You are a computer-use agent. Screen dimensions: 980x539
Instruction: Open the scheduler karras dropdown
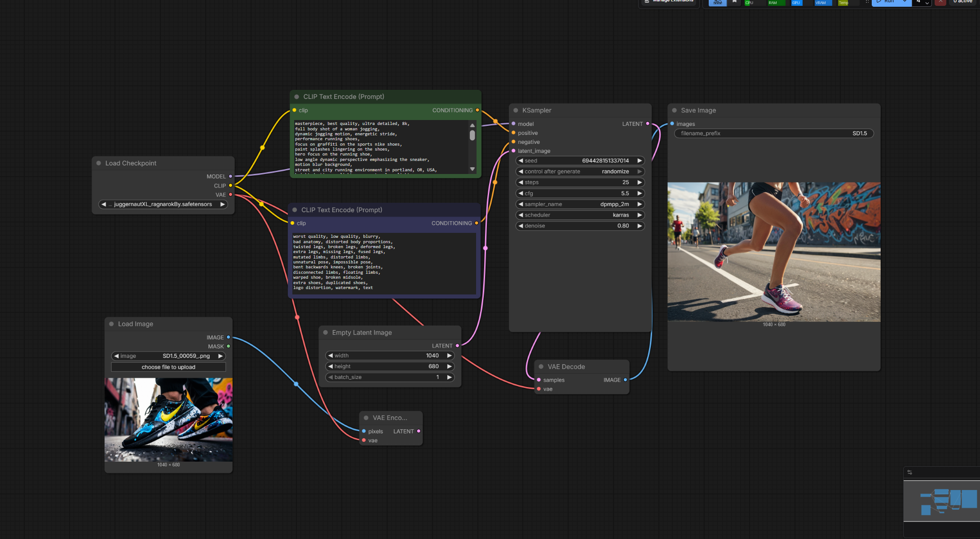(x=580, y=215)
